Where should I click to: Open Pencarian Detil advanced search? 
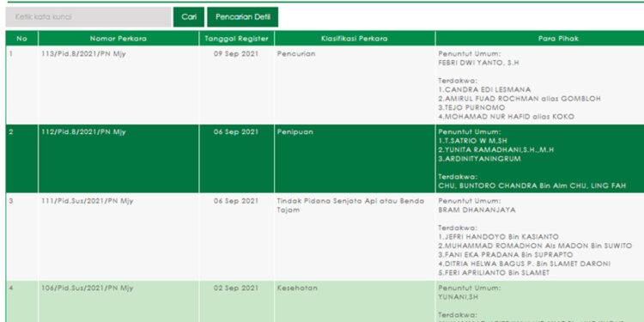[x=243, y=17]
